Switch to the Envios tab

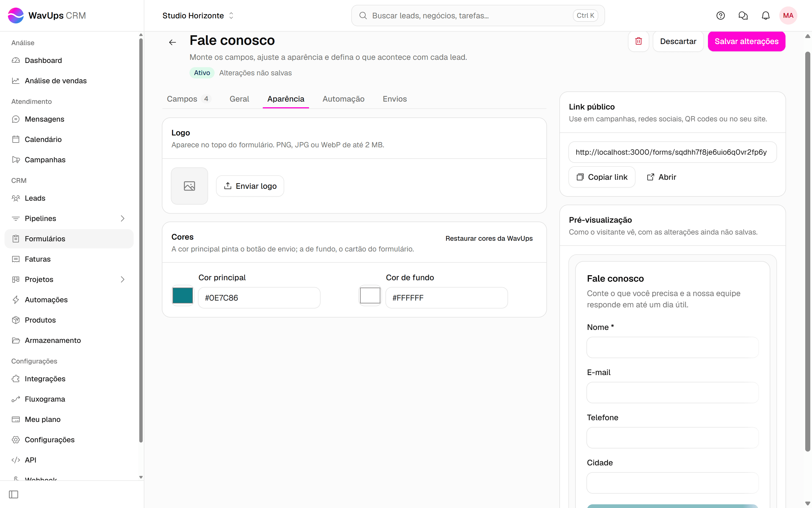click(395, 99)
